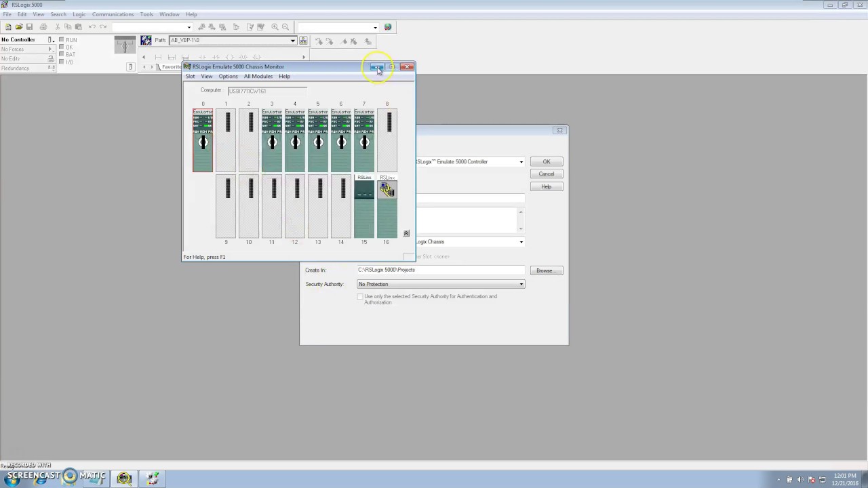Click RSLinx module icon in slot 16
Image resolution: width=868 pixels, height=488 pixels.
click(x=387, y=190)
